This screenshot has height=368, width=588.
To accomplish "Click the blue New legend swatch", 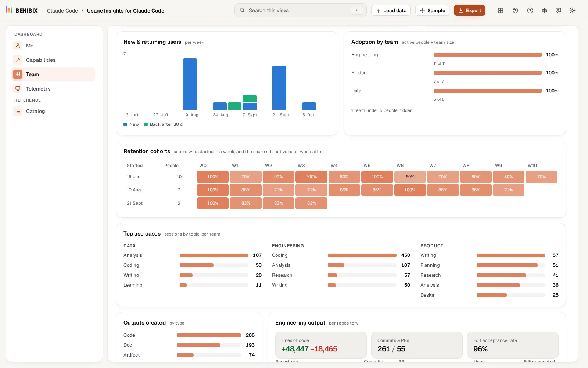I will 125,124.
